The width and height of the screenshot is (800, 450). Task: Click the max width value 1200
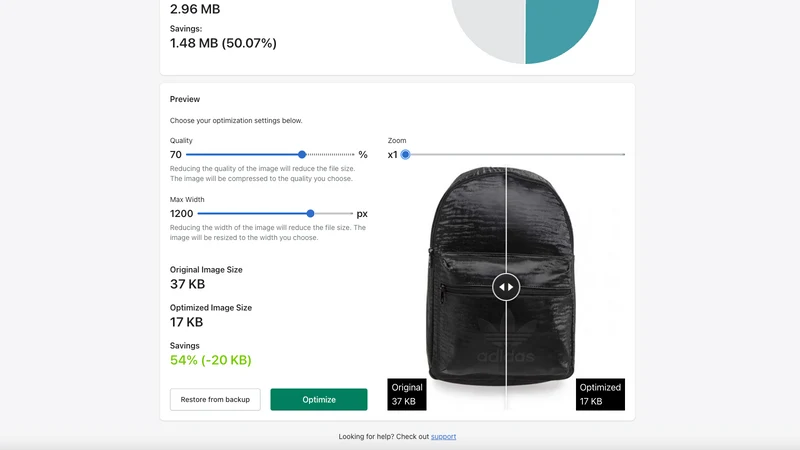point(182,214)
